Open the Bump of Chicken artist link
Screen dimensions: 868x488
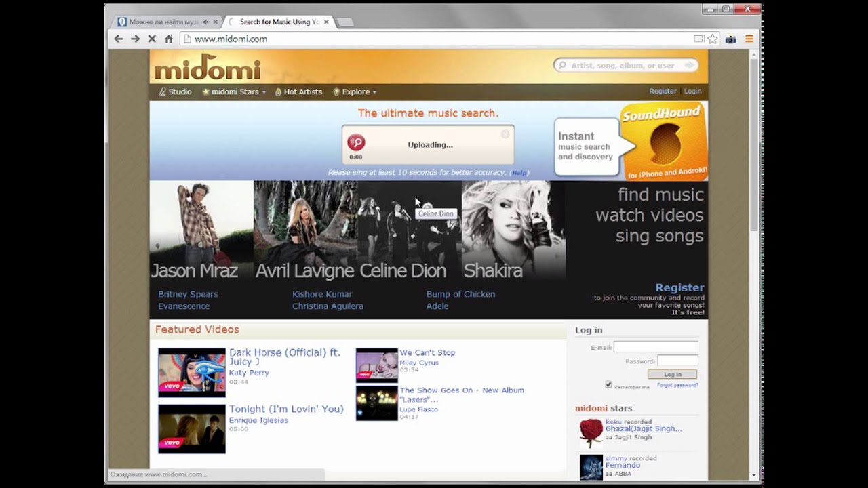pyautogui.click(x=460, y=294)
